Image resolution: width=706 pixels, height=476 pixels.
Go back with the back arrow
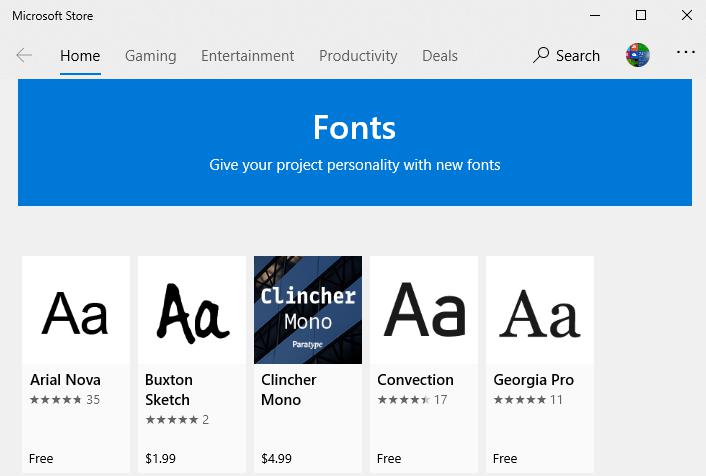point(24,55)
